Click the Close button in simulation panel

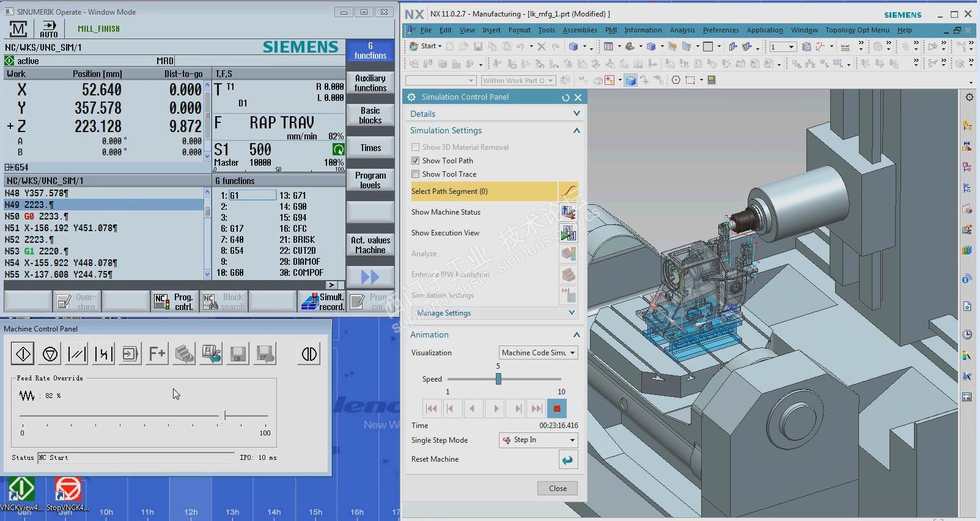(558, 489)
